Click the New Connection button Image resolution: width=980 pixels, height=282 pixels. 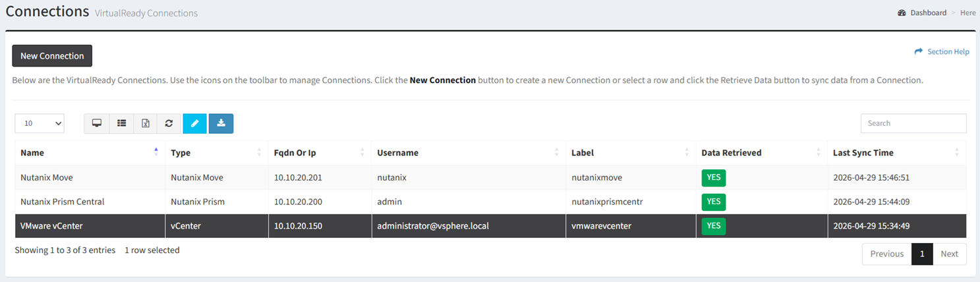coord(52,56)
